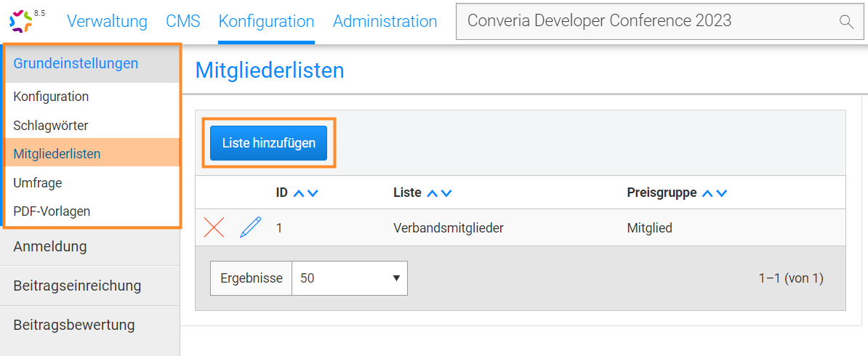Viewport: 868px width, 356px height.
Task: Sort ID column descending arrow
Action: 313,193
